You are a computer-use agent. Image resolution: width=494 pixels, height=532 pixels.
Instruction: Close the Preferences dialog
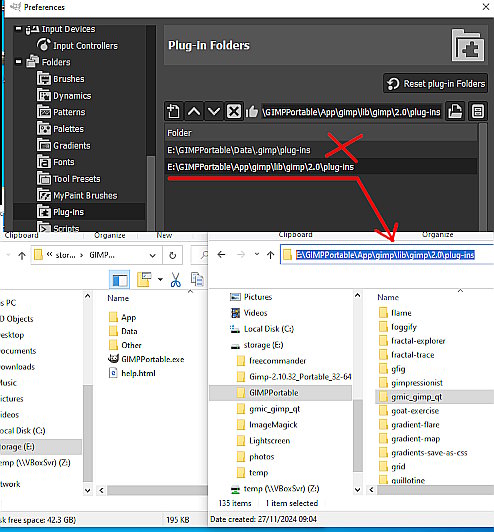click(x=486, y=7)
